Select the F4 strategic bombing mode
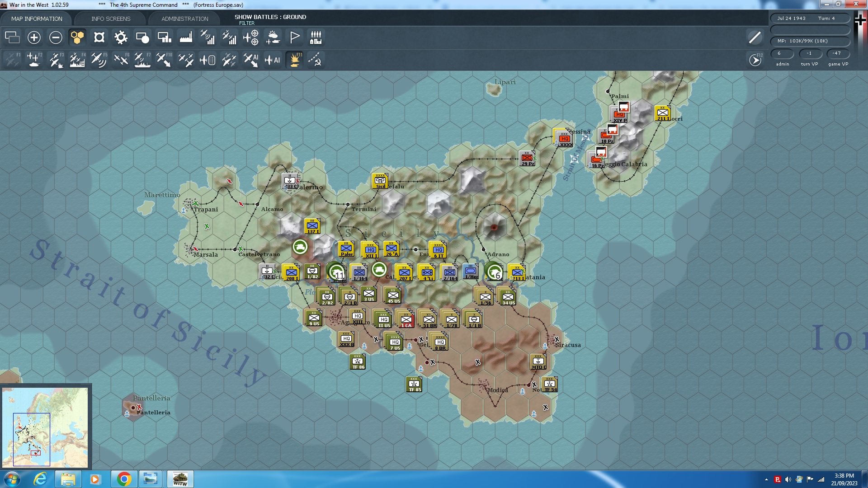 pyautogui.click(x=77, y=60)
